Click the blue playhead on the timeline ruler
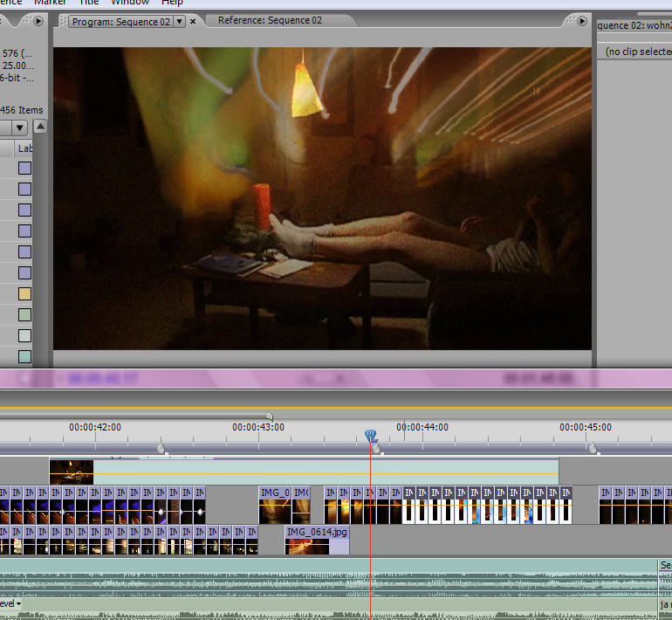 click(370, 435)
